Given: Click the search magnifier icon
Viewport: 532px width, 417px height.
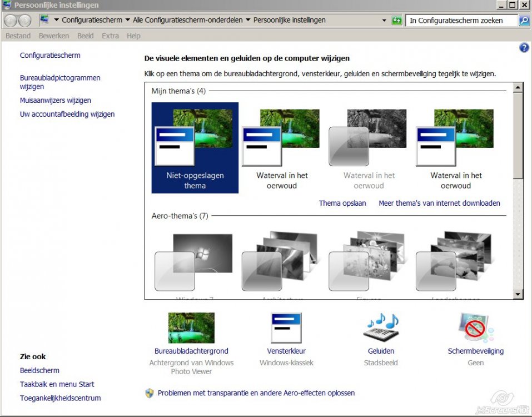Looking at the screenshot, I should (524, 21).
